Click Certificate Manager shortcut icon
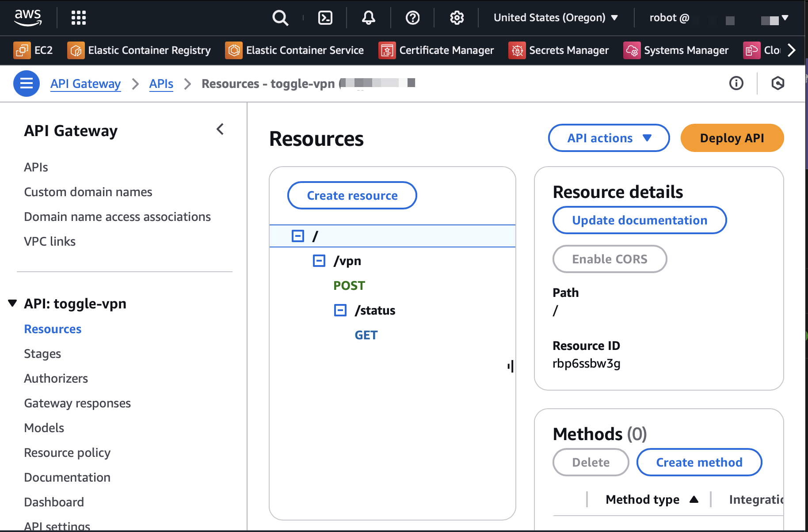Viewport: 808px width, 532px height. 387,50
